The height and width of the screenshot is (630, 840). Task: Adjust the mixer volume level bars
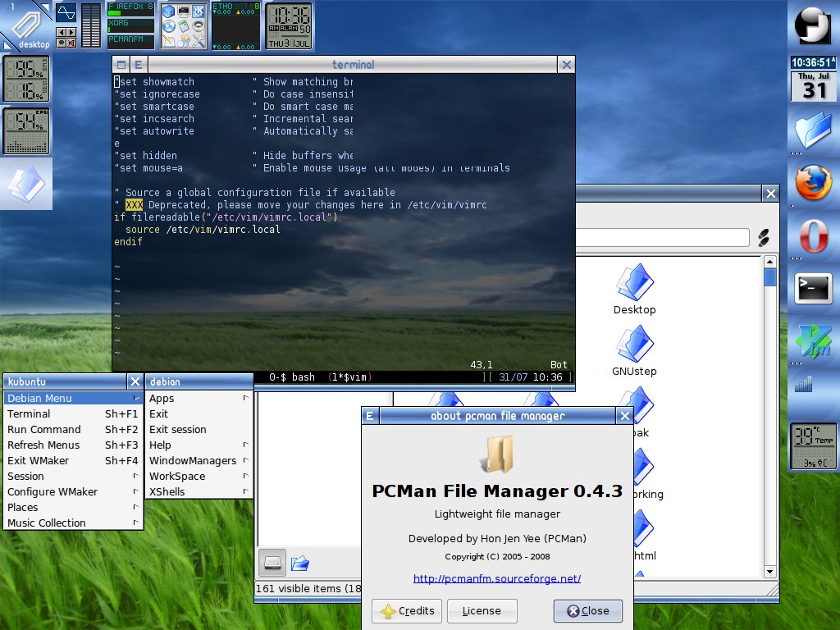[x=91, y=25]
